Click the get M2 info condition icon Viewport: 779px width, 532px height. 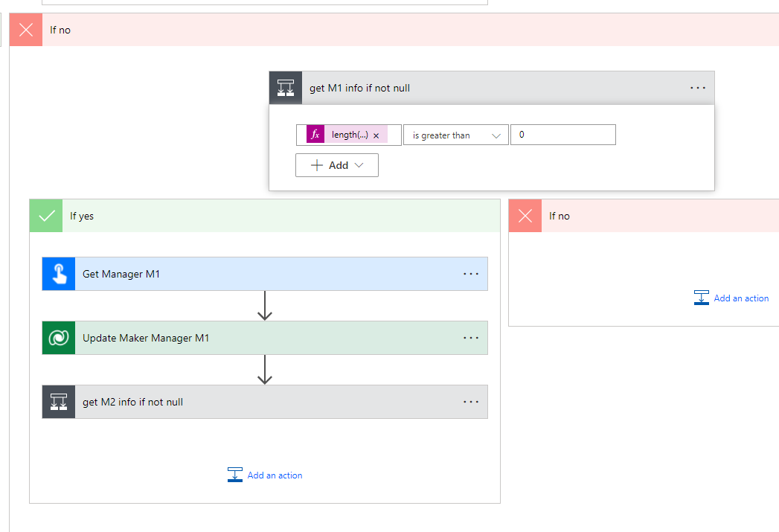coord(59,402)
